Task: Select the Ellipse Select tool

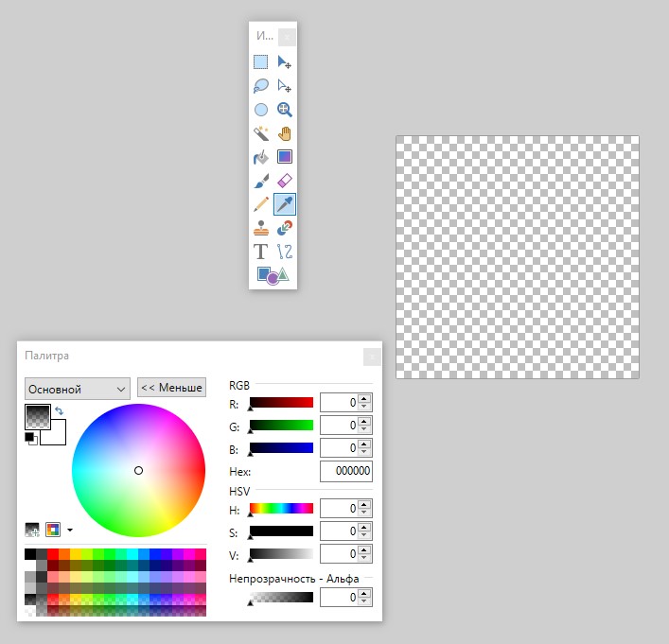Action: click(x=260, y=110)
